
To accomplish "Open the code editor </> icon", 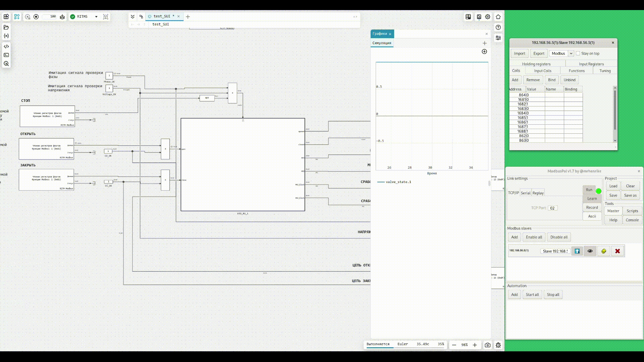I will tap(6, 46).
